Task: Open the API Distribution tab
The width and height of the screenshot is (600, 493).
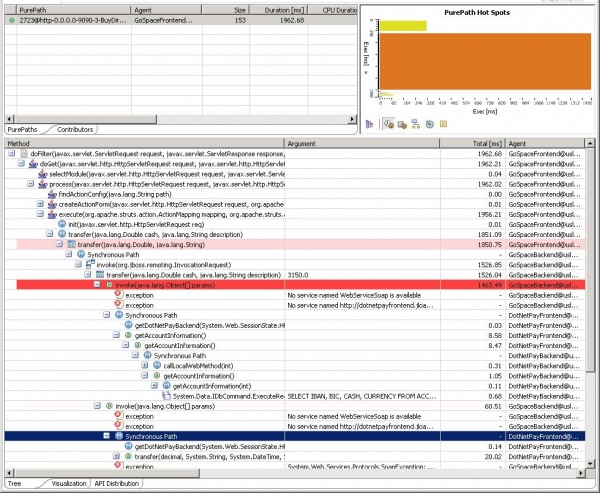Action: 116,483
